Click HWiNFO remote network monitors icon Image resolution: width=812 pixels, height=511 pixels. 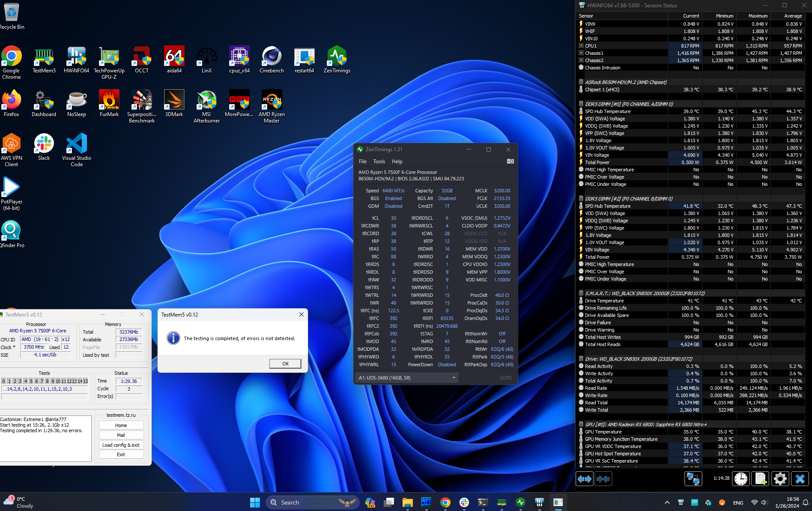point(693,479)
